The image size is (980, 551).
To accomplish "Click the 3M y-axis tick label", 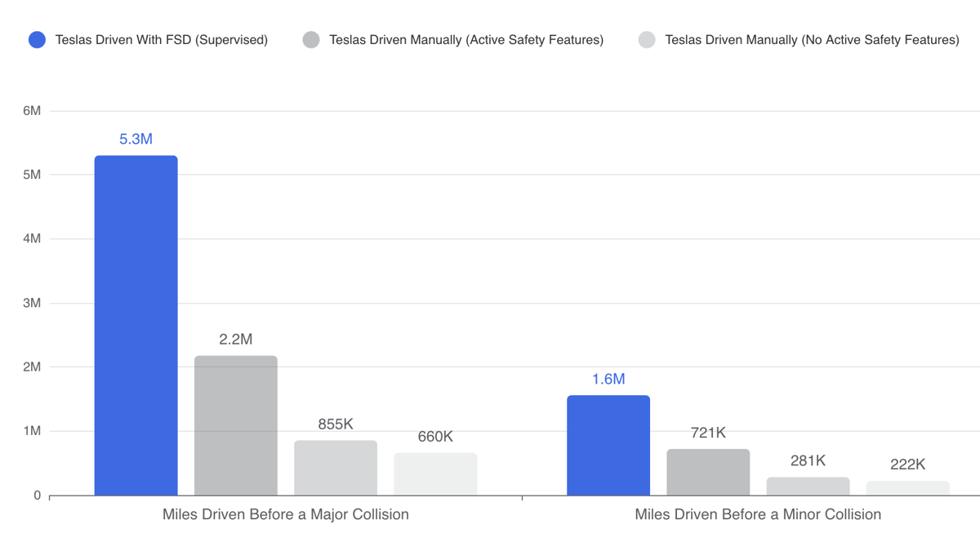I will (31, 303).
